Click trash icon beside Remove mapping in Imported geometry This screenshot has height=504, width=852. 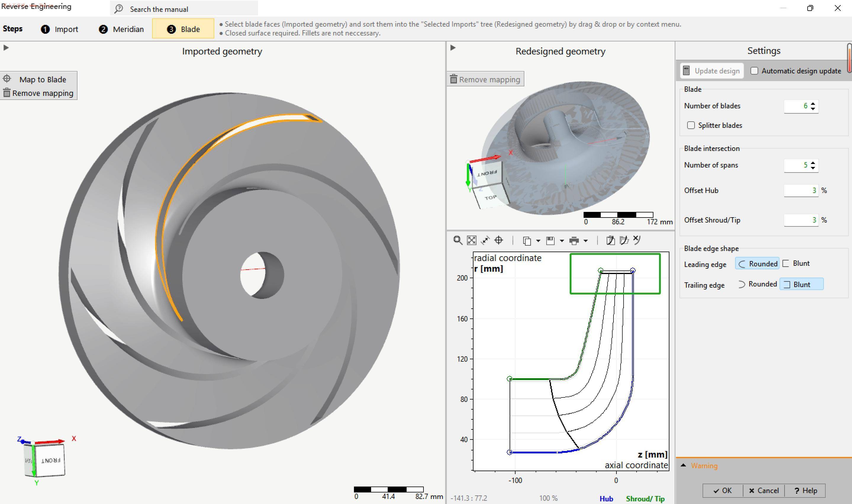(7, 92)
